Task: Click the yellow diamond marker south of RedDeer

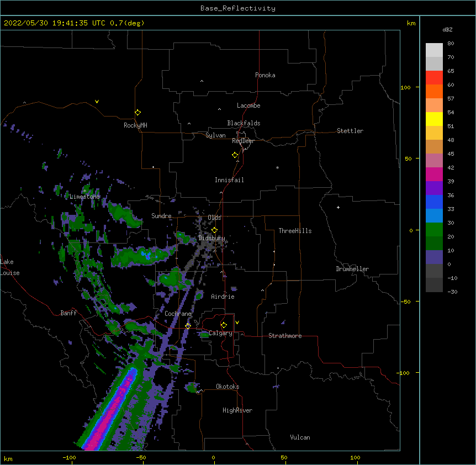Action: click(235, 155)
